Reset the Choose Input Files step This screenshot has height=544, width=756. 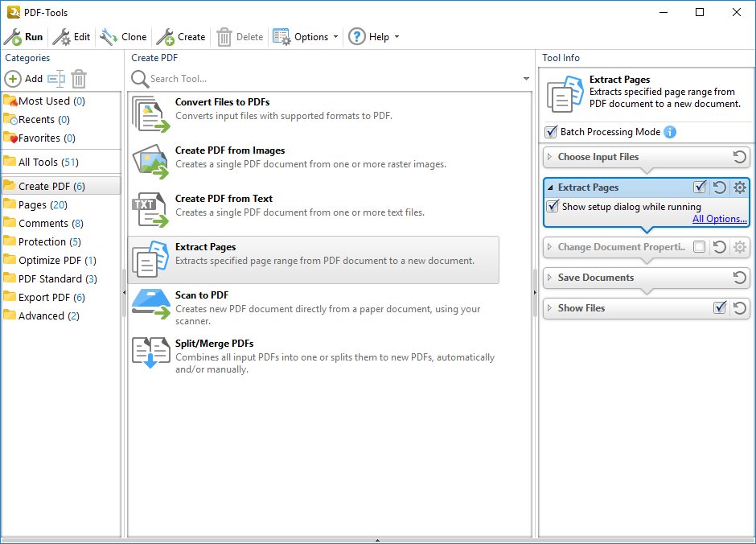pos(740,157)
